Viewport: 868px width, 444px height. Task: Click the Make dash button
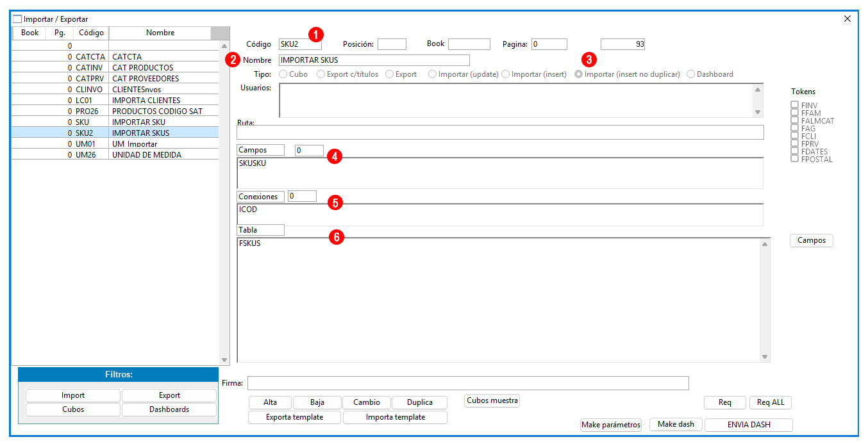(x=676, y=424)
